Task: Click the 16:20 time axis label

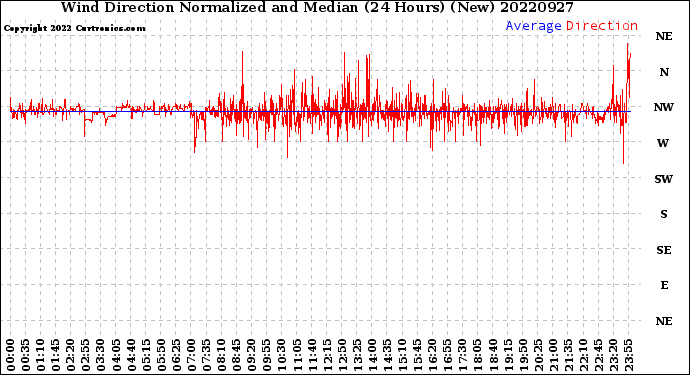Action: 433,355
